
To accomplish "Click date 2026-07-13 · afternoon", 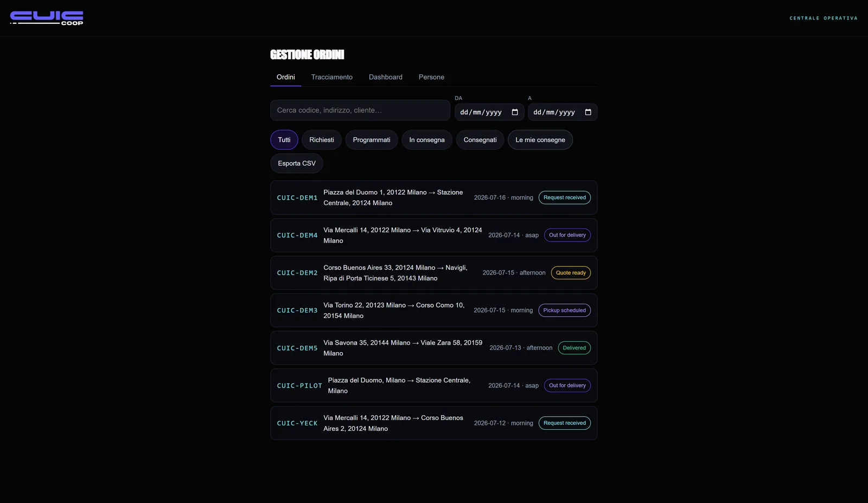I will tap(521, 348).
